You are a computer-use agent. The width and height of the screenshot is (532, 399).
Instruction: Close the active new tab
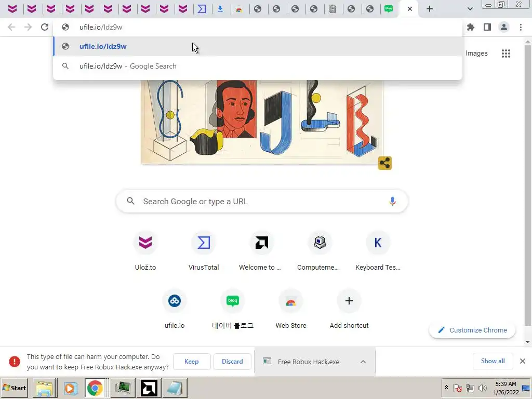[x=410, y=9]
